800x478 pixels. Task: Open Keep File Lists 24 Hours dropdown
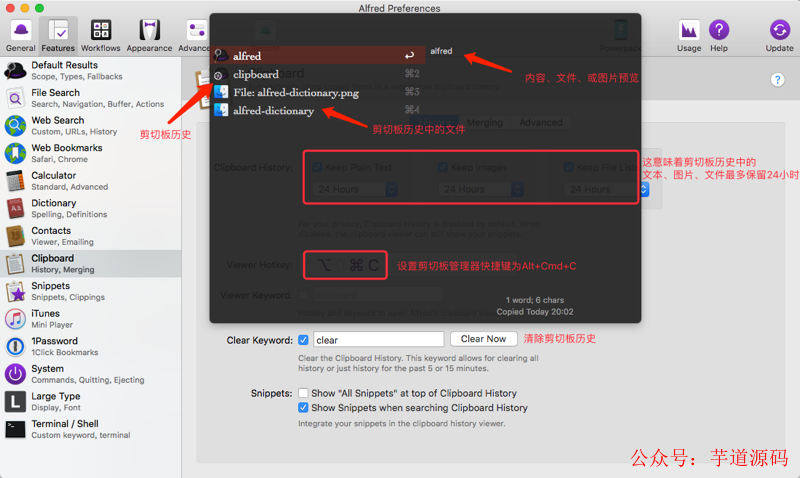(x=606, y=189)
